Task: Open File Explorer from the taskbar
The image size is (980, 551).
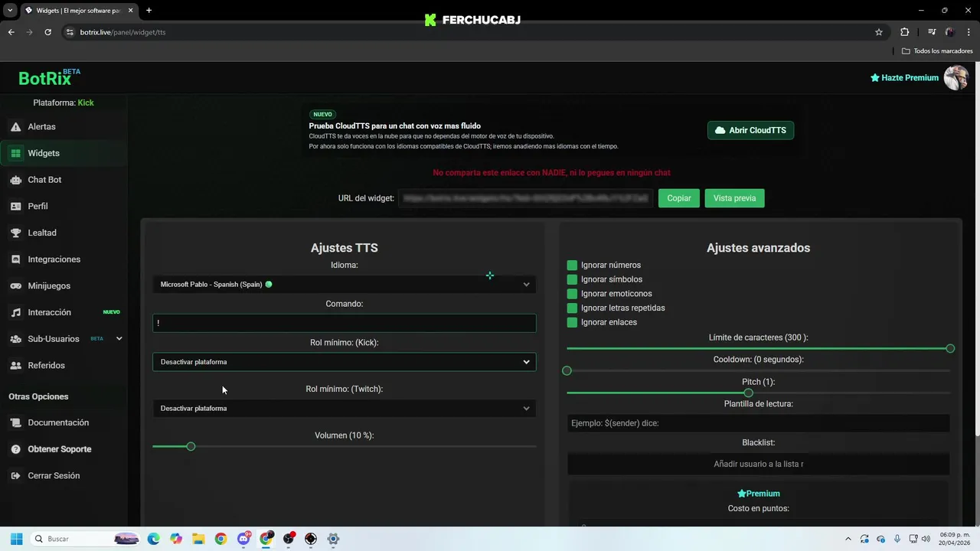Action: (x=198, y=539)
